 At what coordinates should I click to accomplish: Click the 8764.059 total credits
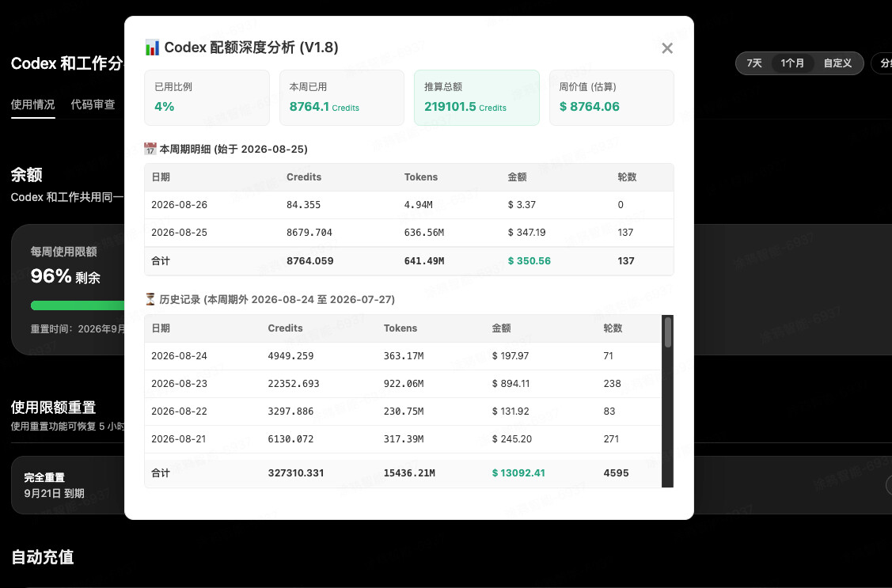(310, 261)
